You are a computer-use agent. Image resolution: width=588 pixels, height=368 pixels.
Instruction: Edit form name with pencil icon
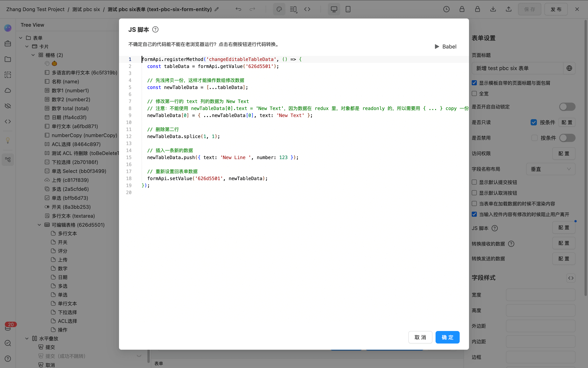tap(217, 9)
